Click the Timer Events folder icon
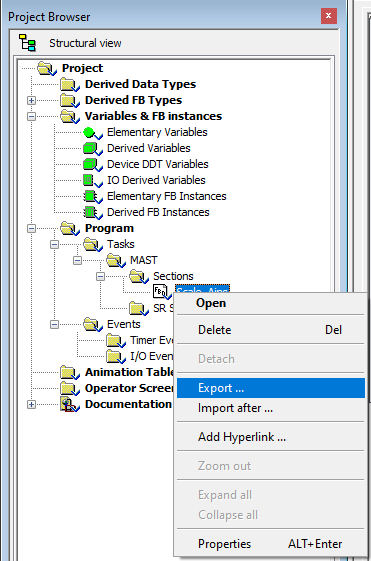This screenshot has width=371, height=561. 115,341
